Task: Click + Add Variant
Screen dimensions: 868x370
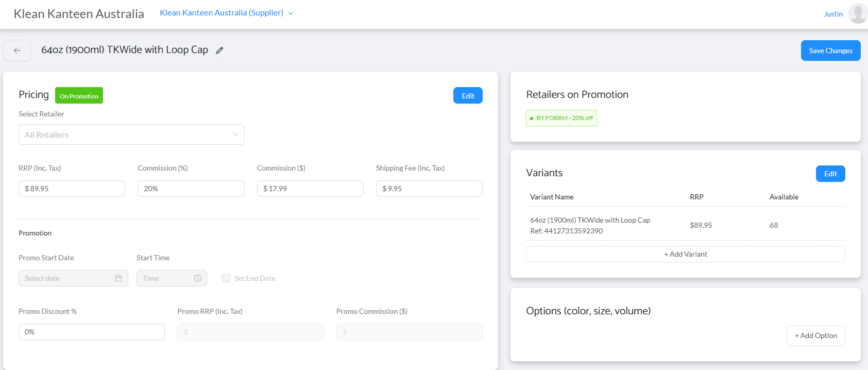Action: pos(685,254)
